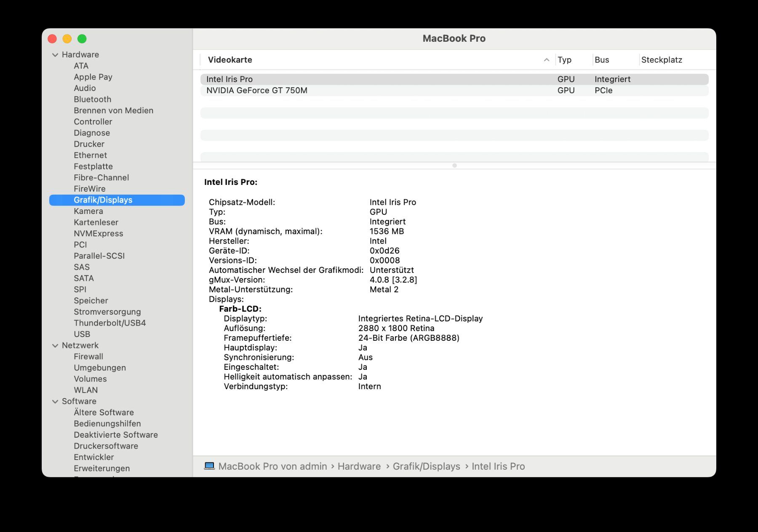Image resolution: width=758 pixels, height=532 pixels.
Task: Select PCI in the sidebar
Action: pos(80,245)
